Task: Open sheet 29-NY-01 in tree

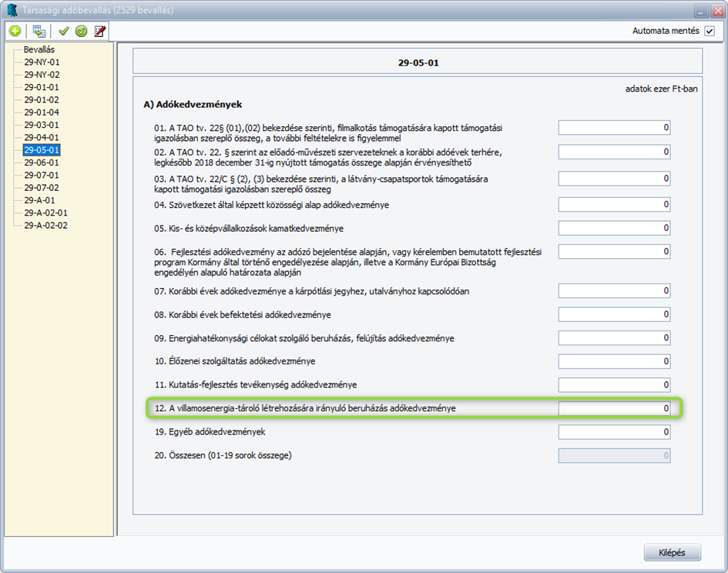Action: pos(42,62)
